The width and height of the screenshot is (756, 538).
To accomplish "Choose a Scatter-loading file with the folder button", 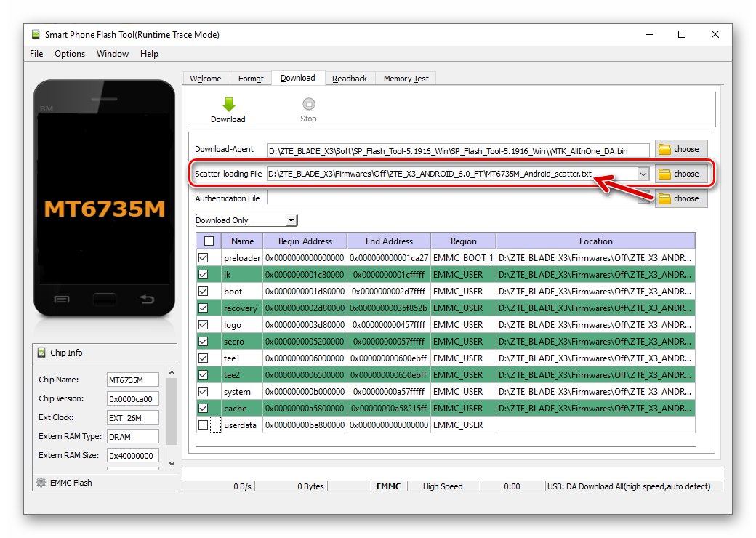I will click(681, 174).
